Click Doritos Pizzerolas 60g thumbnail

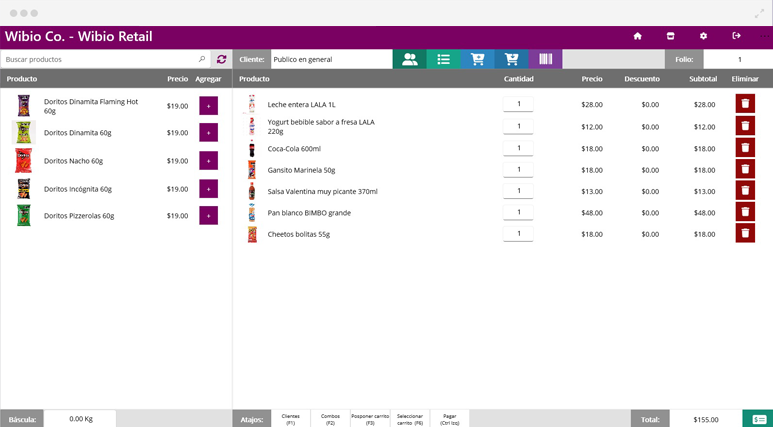tap(24, 215)
